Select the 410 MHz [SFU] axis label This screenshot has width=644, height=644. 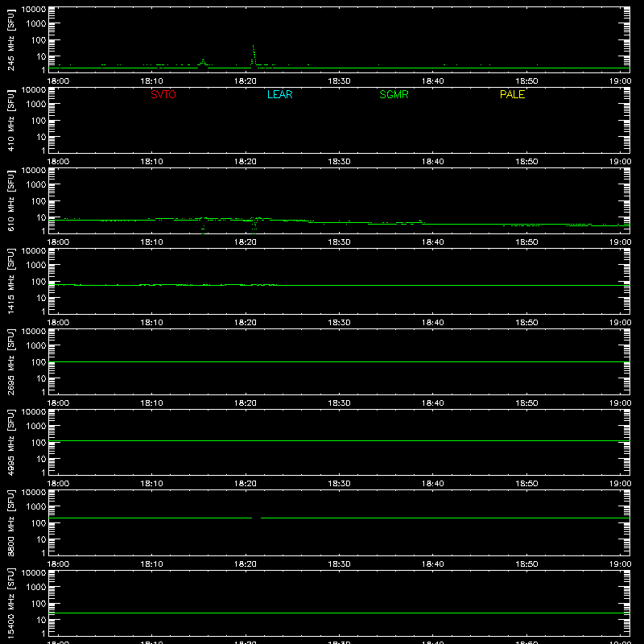[x=10, y=120]
